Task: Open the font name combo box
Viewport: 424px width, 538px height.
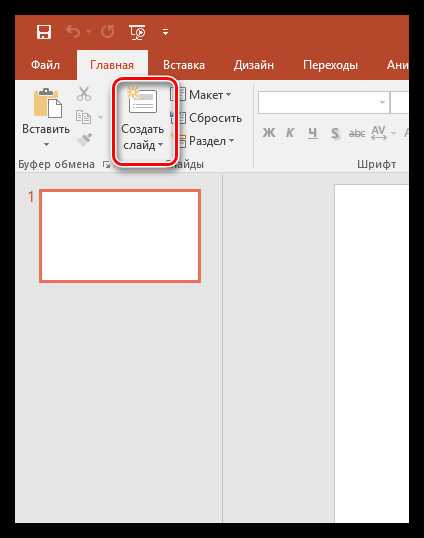Action: (324, 102)
